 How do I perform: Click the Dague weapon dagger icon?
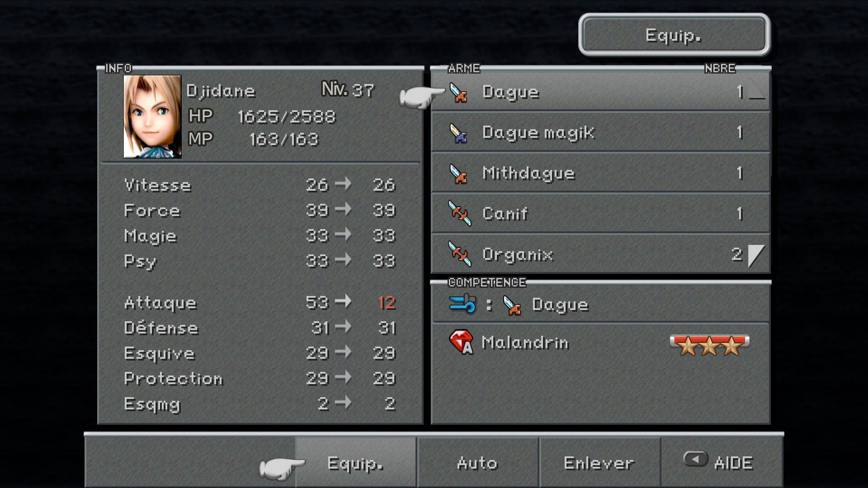pyautogui.click(x=458, y=93)
